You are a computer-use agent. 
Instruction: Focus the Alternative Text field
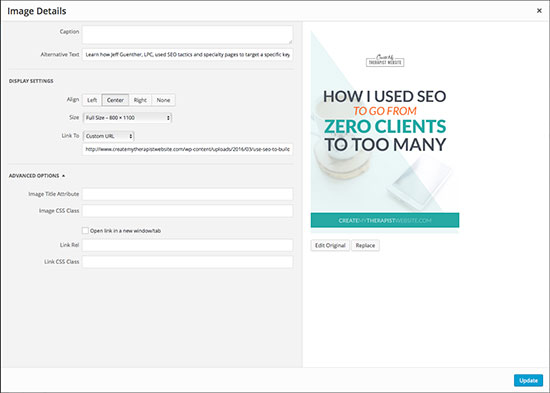point(187,54)
